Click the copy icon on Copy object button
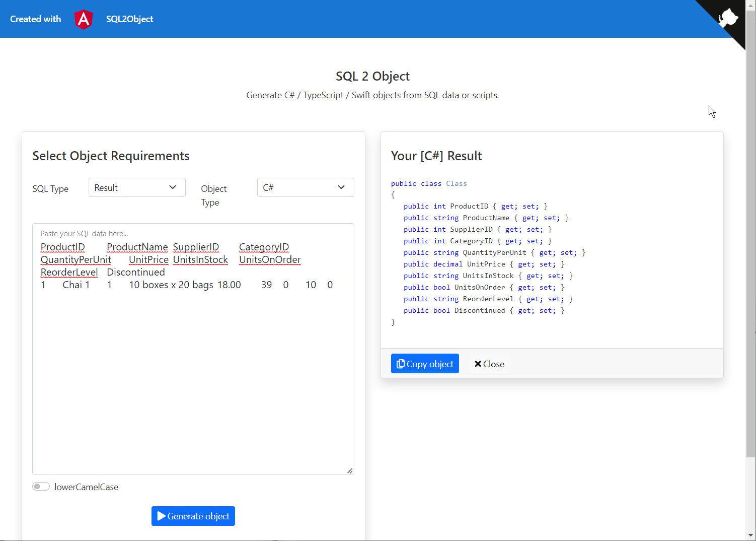Viewport: 756px width, 541px height. pyautogui.click(x=401, y=363)
